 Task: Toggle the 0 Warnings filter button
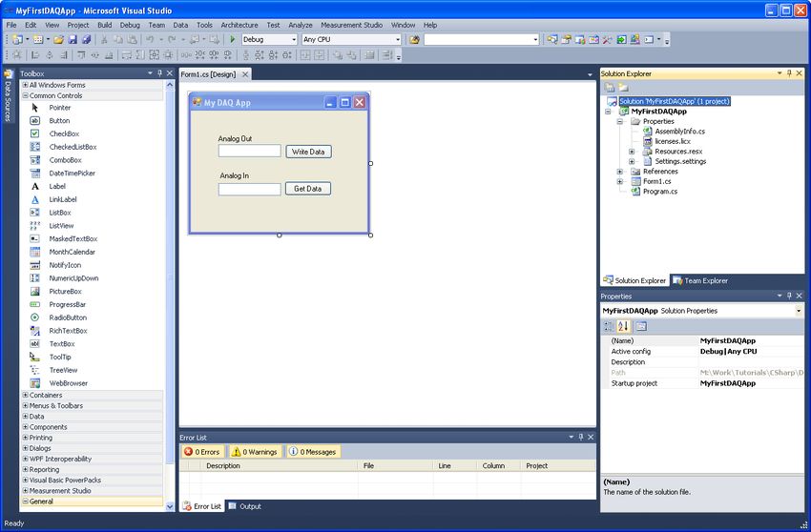(255, 452)
